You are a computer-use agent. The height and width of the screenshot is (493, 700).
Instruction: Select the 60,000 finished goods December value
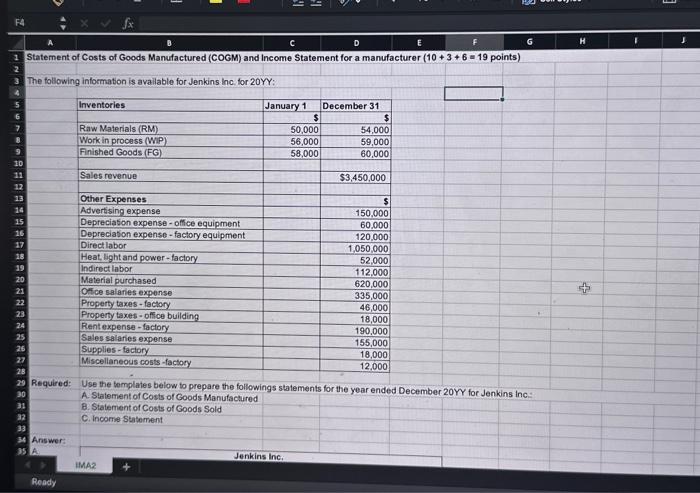pyautogui.click(x=356, y=154)
